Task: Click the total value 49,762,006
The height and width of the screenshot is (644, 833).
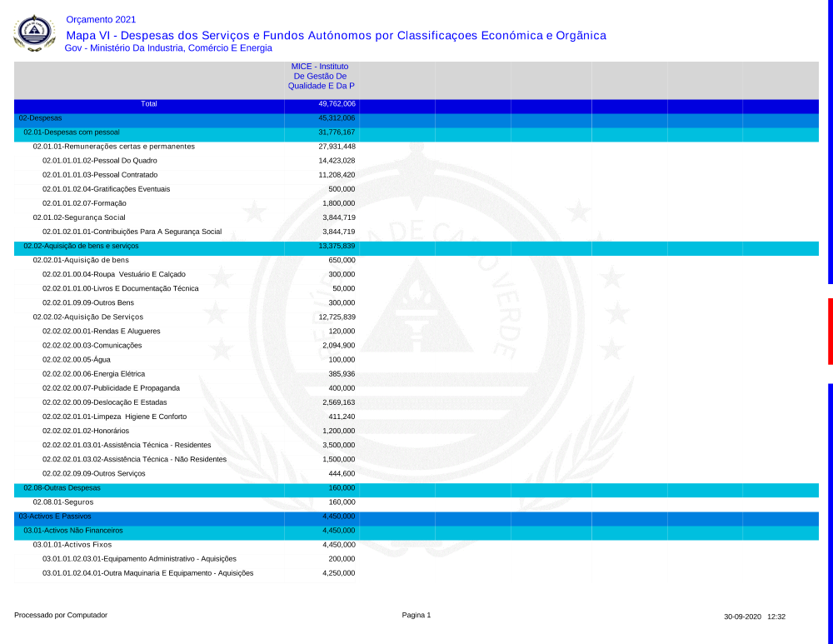Action: click(x=337, y=104)
